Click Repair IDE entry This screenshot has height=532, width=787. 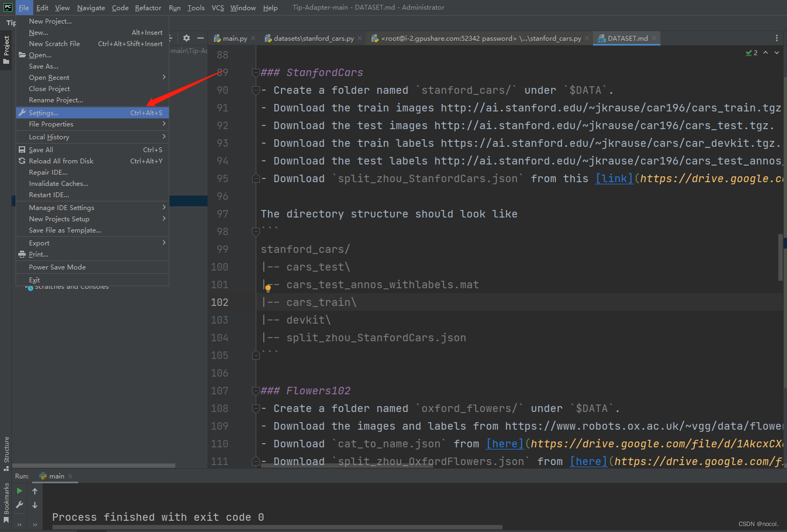pyautogui.click(x=92, y=173)
